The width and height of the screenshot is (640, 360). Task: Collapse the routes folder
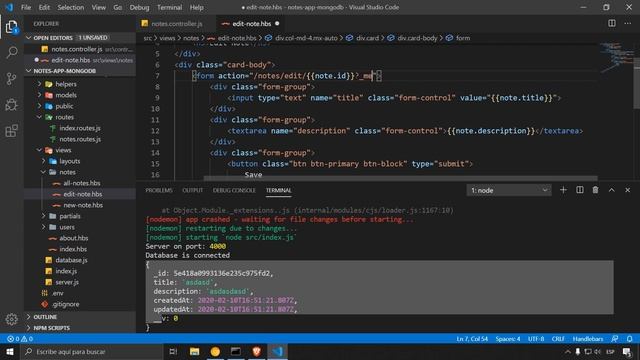[x=64, y=117]
